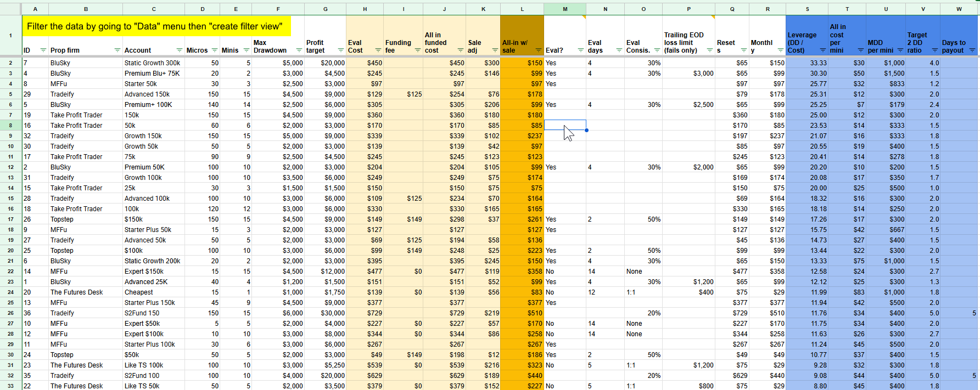Select column B via its header letter

86,9
